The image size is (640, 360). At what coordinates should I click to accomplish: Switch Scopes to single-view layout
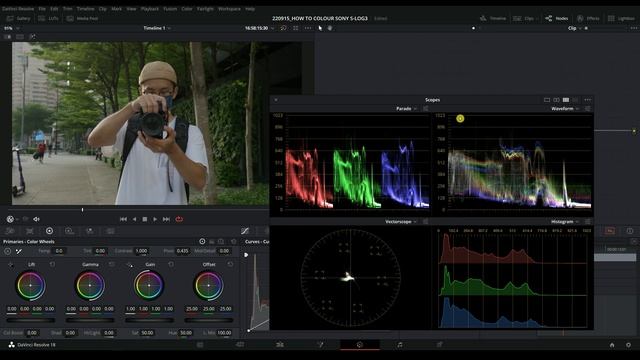pyautogui.click(x=547, y=100)
